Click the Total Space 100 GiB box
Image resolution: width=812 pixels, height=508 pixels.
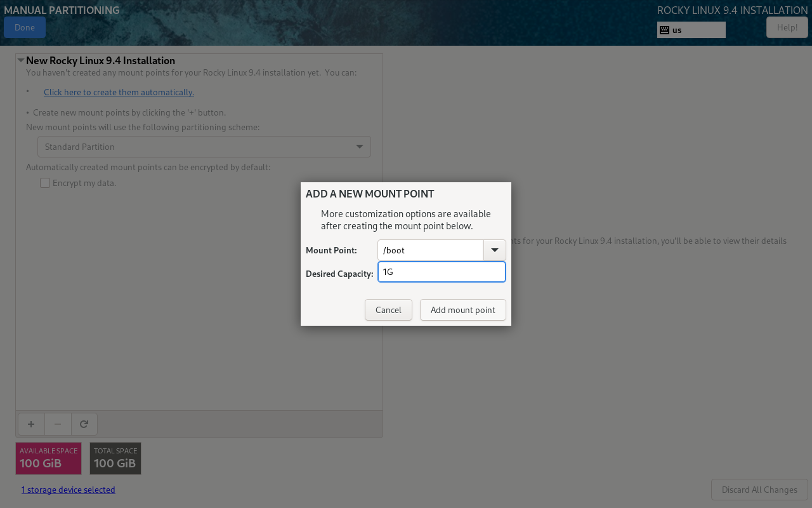coord(115,458)
